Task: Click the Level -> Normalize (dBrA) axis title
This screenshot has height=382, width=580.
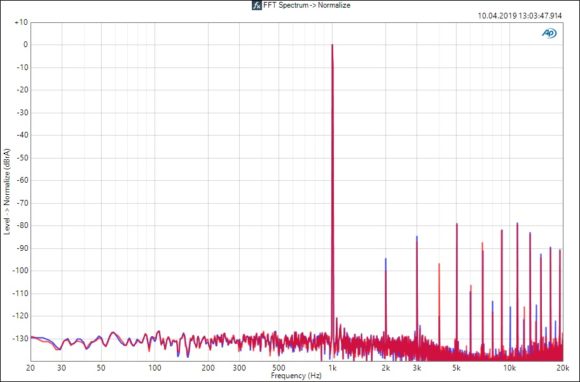Action: [x=7, y=192]
